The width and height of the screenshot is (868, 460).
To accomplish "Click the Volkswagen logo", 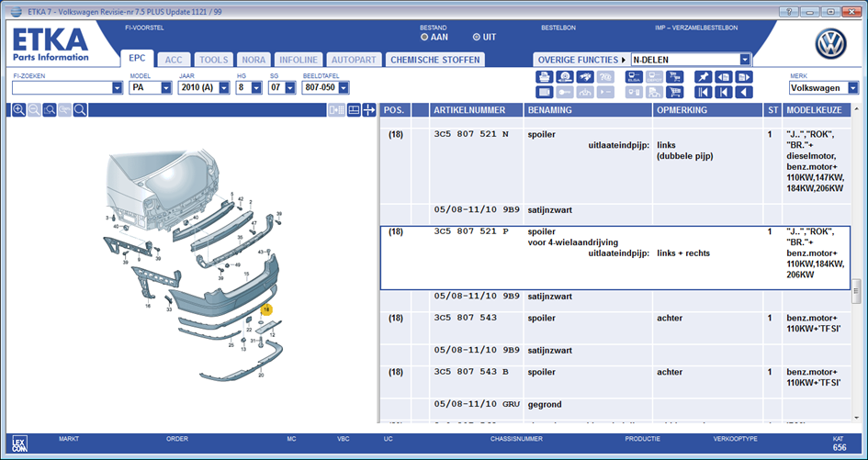I will [830, 44].
